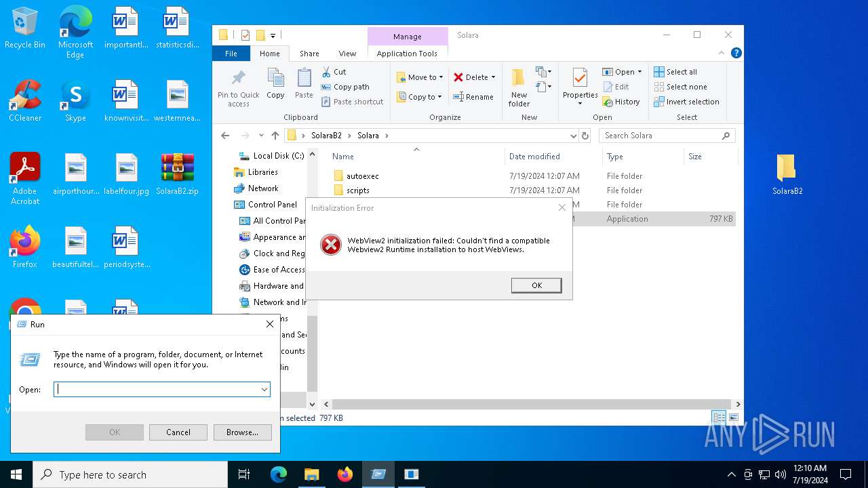Click the Up folder arrow

(x=275, y=136)
